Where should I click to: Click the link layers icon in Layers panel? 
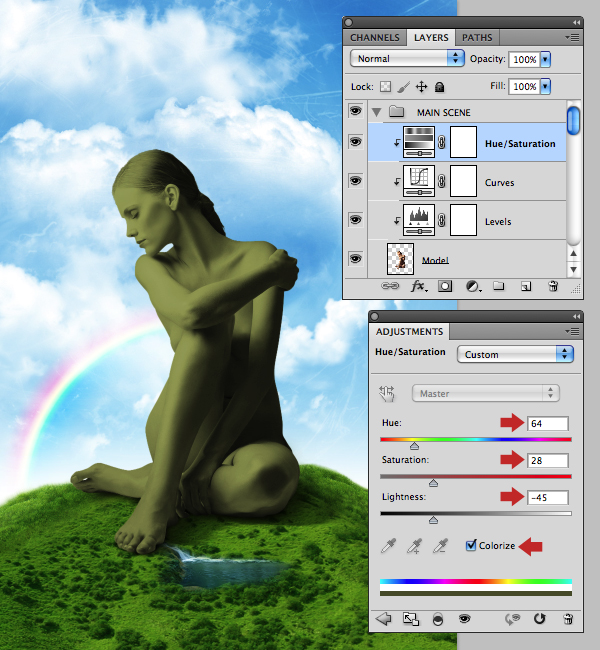(x=390, y=286)
